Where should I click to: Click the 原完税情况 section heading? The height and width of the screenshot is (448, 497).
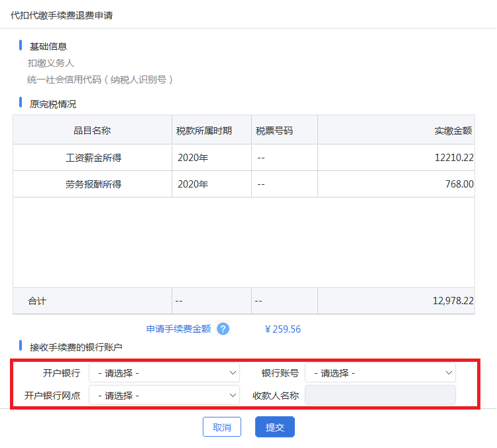(x=53, y=104)
